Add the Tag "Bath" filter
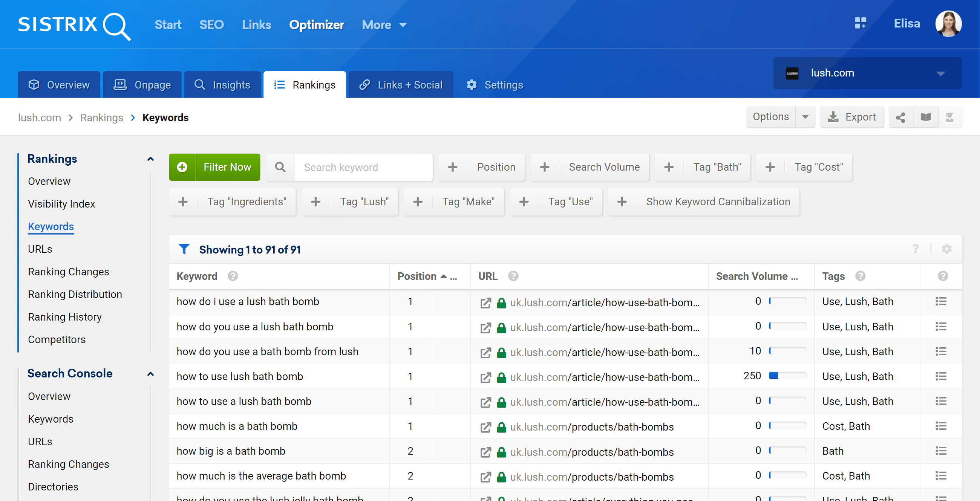 [x=703, y=167]
